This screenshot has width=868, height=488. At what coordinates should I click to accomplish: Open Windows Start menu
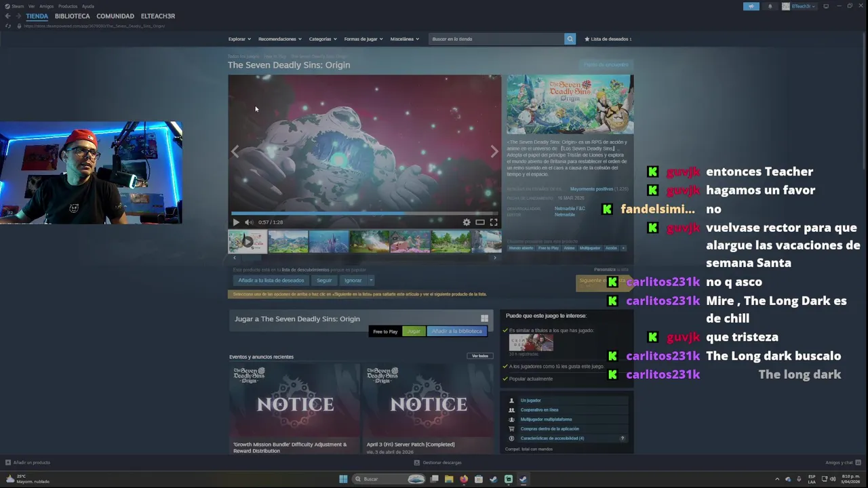(x=343, y=479)
